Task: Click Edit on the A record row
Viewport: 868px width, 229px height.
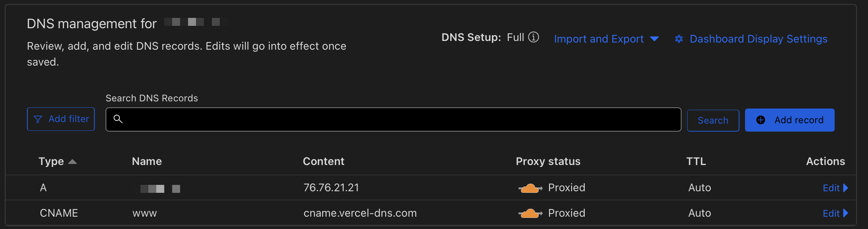Action: (831, 188)
